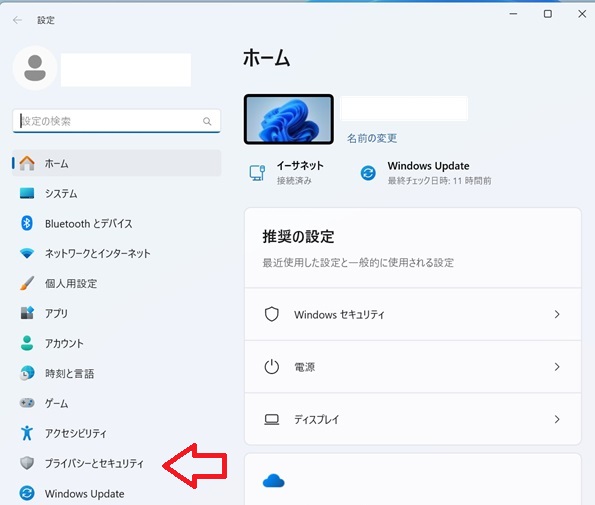
Task: Go back with the arrow button
Action: pos(17,20)
